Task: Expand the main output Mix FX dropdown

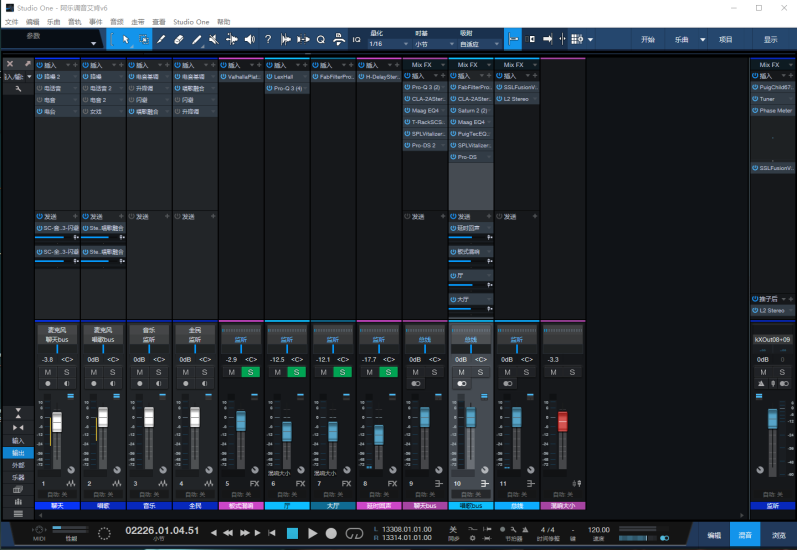Action: pyautogui.click(x=791, y=65)
